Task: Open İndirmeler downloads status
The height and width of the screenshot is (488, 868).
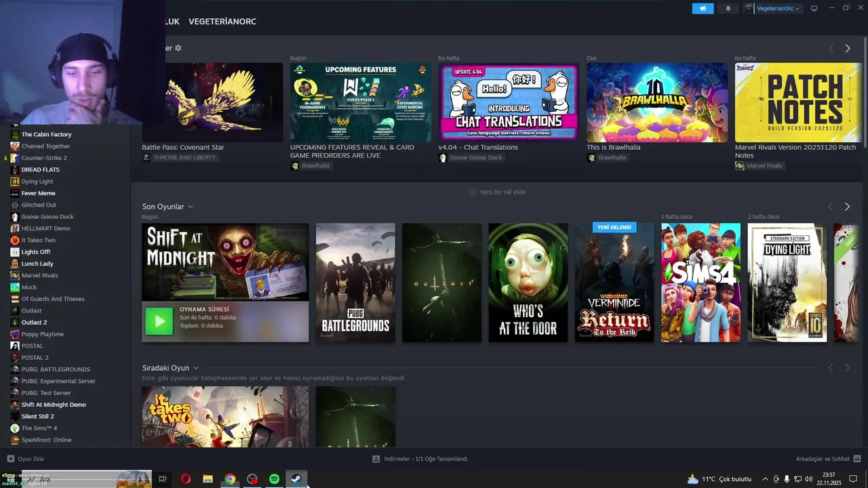Action: (420, 459)
